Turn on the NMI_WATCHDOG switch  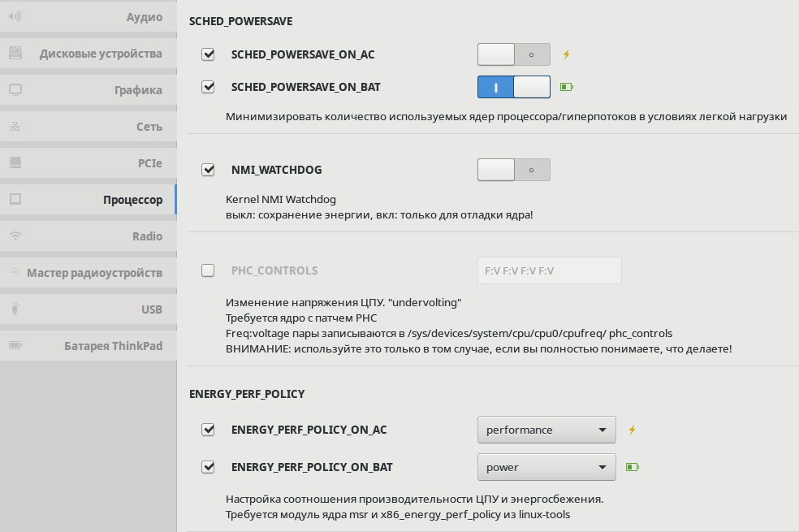[x=514, y=170]
